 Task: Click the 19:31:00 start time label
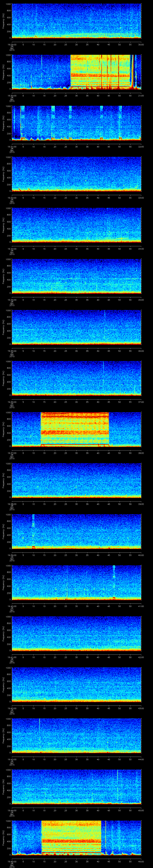pos(12,146)
